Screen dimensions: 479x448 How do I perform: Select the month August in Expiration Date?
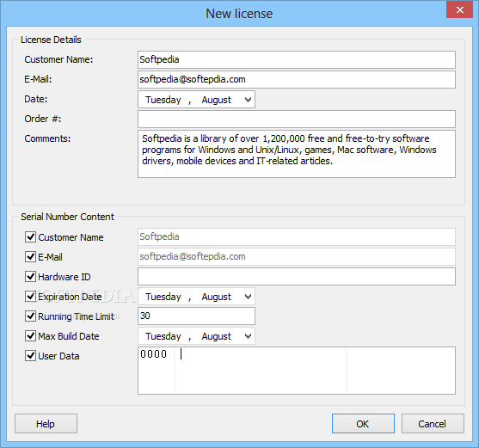[x=217, y=297]
